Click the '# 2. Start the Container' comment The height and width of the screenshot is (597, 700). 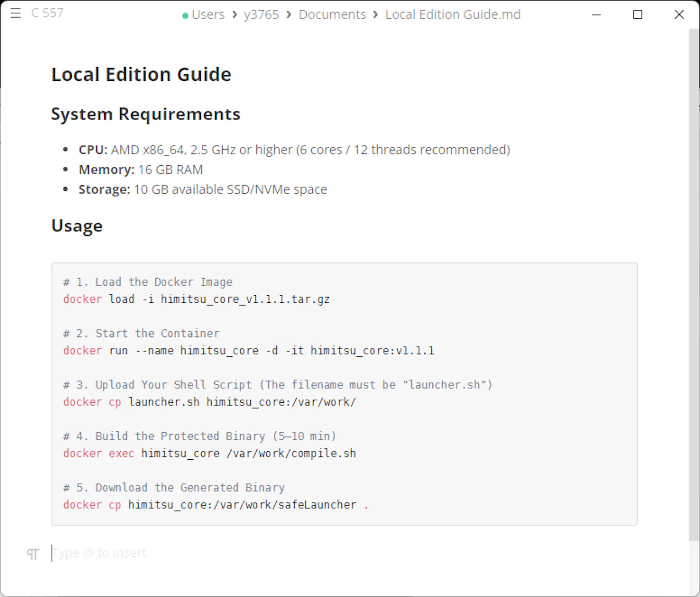[x=141, y=333]
